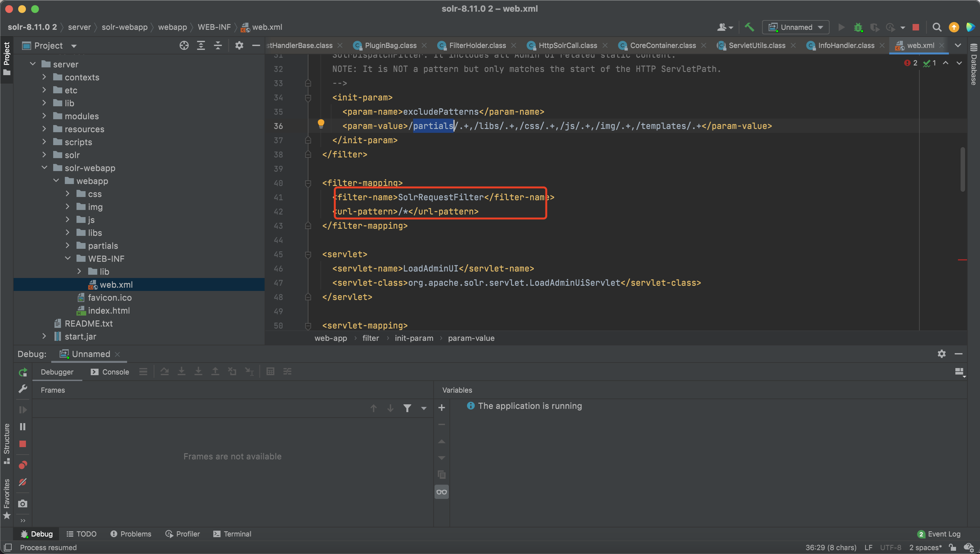Click the Evaluate Expression calculator icon
This screenshot has height=554, width=980.
(x=270, y=371)
